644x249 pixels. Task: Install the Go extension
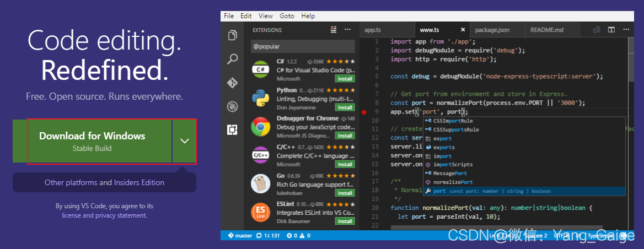coord(345,193)
